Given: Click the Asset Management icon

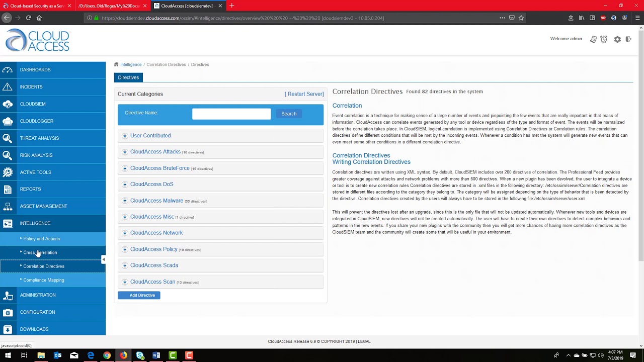Looking at the screenshot, I should [8, 206].
